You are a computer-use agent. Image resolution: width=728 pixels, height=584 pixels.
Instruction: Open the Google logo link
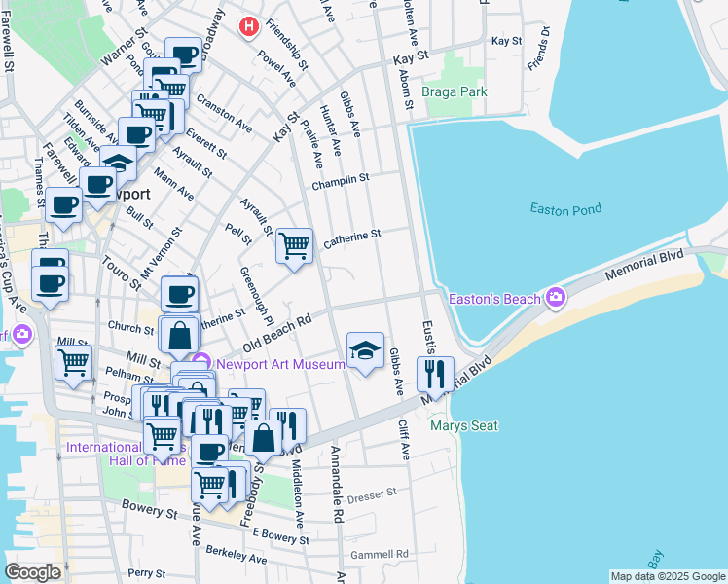33,572
